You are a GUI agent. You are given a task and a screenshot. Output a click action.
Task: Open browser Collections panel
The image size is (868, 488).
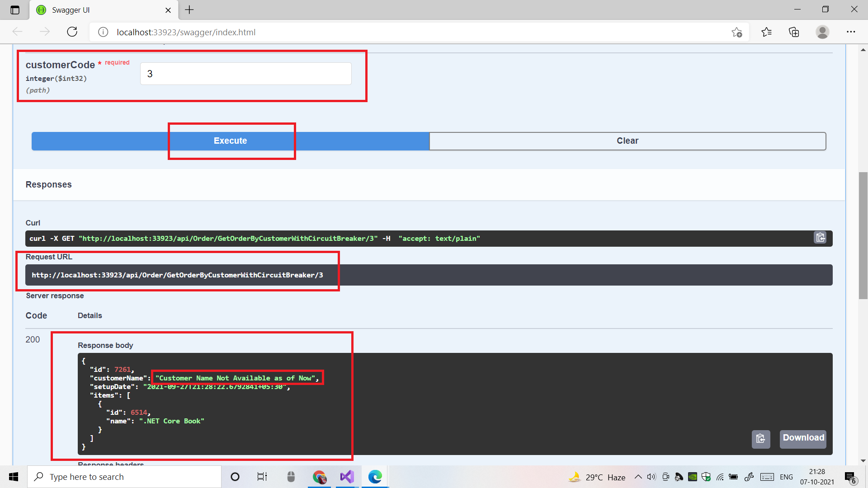pyautogui.click(x=794, y=32)
